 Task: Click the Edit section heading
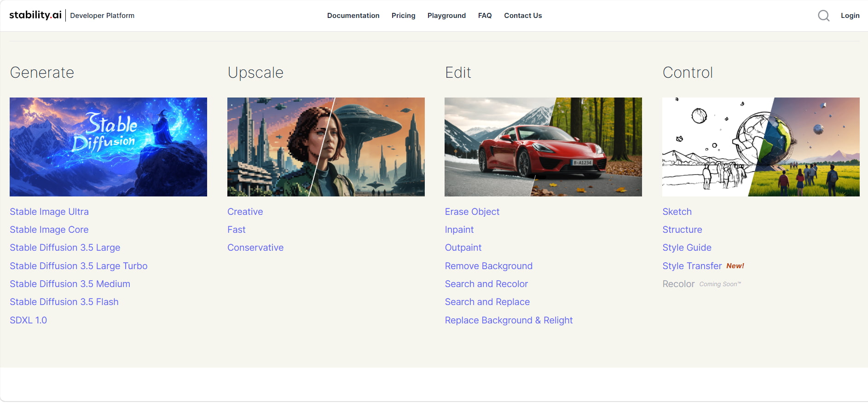click(x=458, y=72)
